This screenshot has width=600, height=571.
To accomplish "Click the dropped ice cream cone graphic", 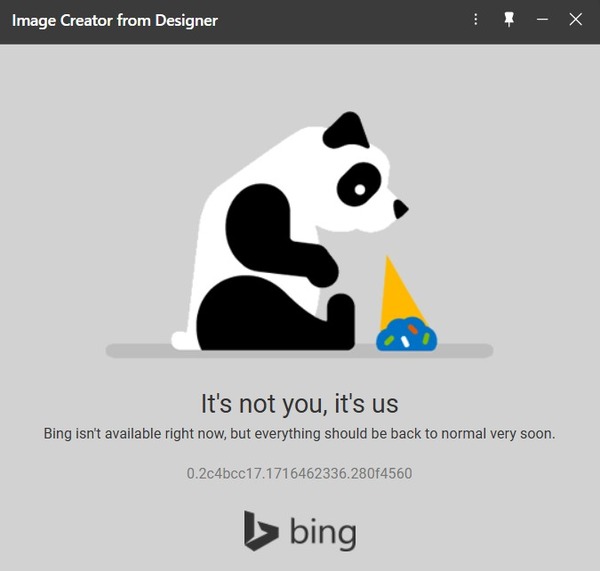I will 406,303.
